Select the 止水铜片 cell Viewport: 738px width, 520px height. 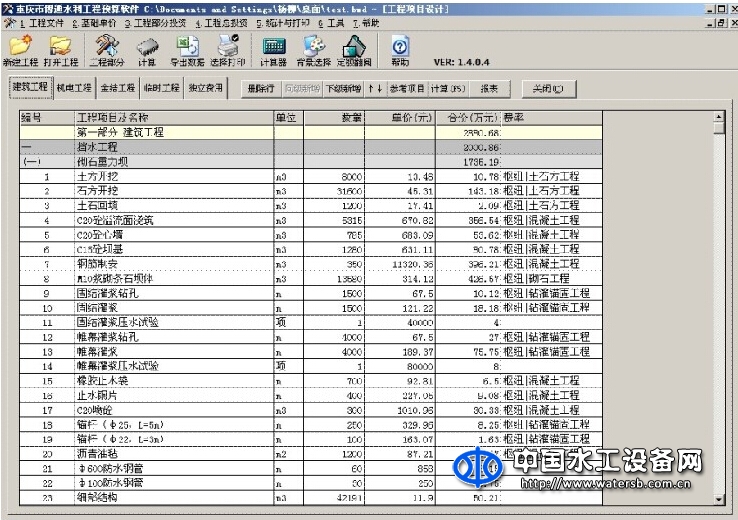(x=174, y=396)
